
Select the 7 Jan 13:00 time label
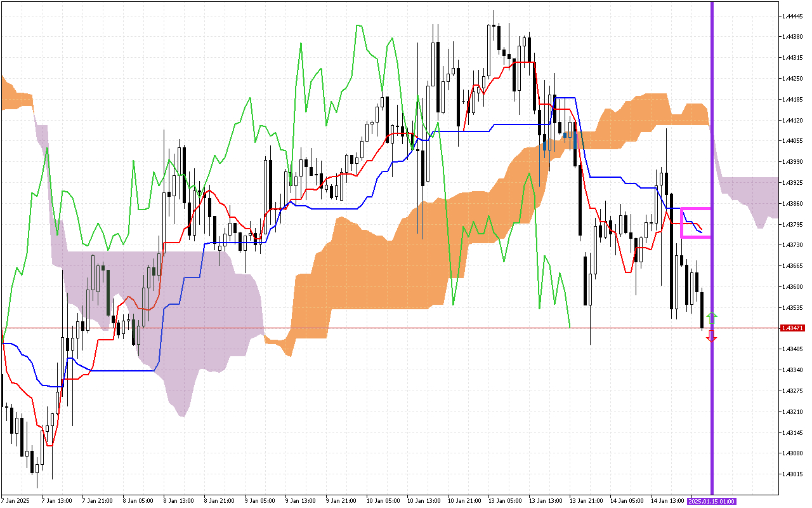tap(57, 501)
